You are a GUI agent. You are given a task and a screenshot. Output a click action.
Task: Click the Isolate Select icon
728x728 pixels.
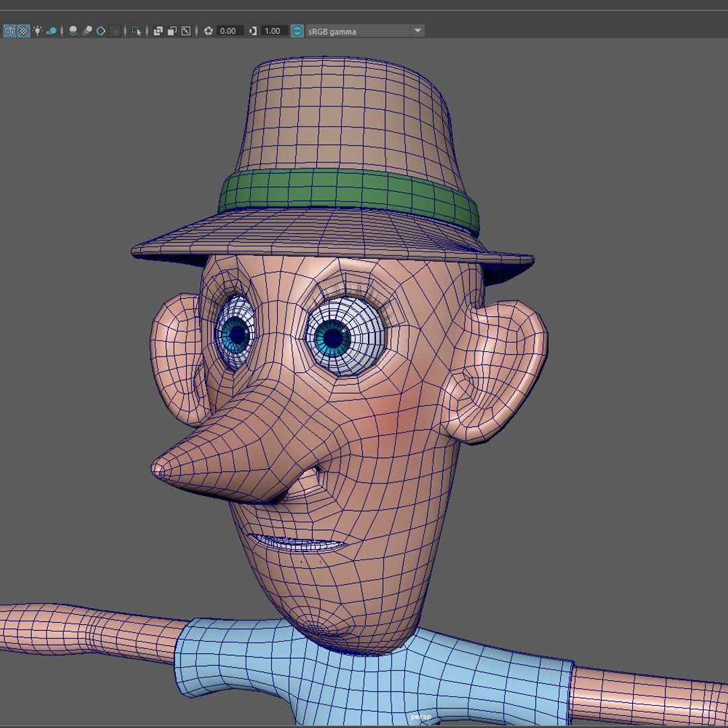click(x=136, y=31)
